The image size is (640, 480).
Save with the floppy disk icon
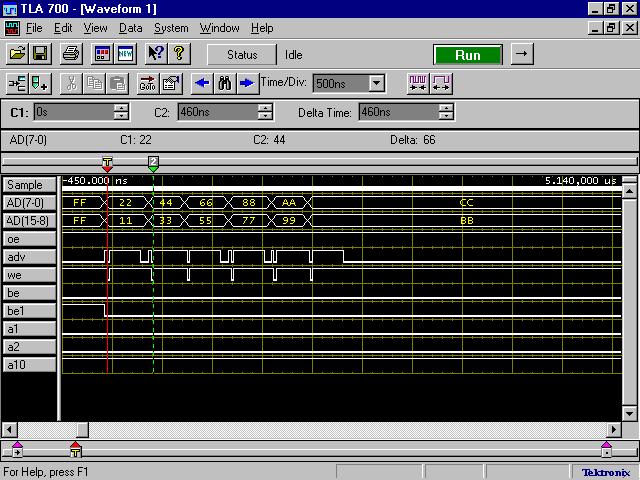point(40,53)
